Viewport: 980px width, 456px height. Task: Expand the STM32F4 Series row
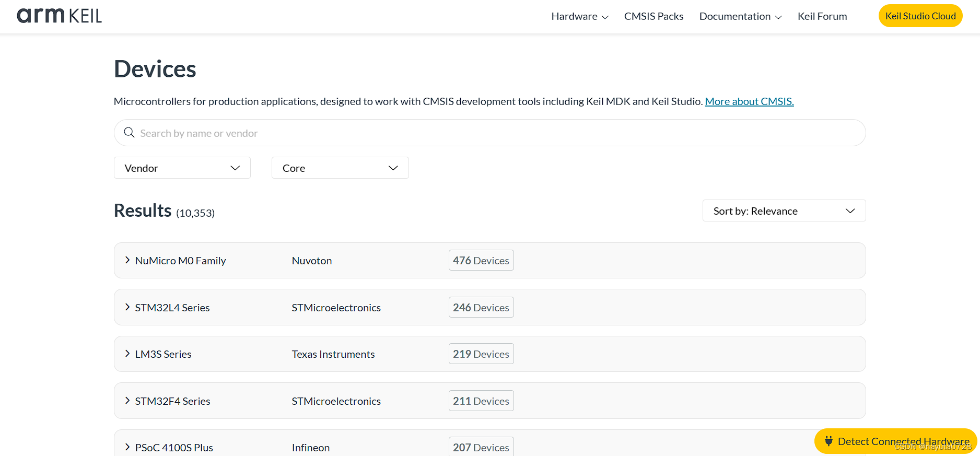(x=489, y=401)
